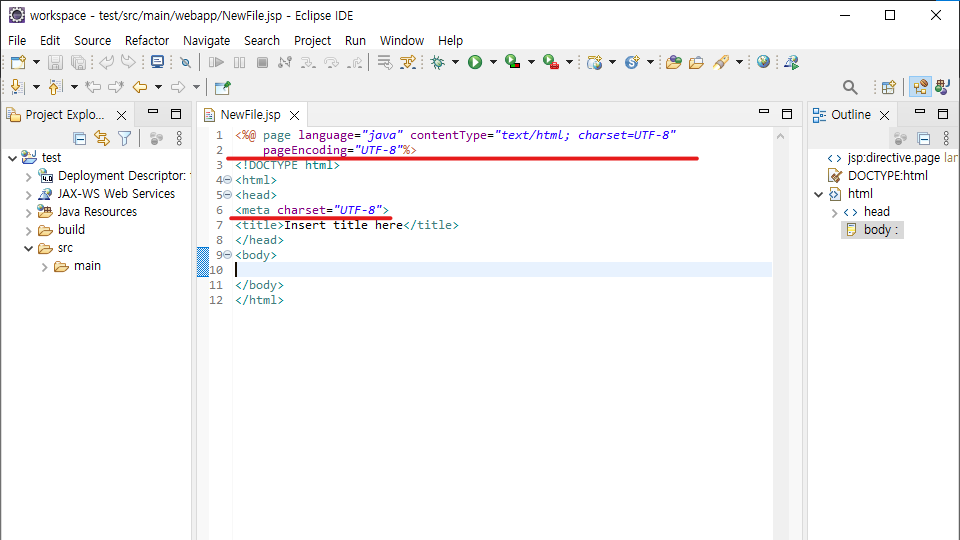
Task: Click Next Annotation arrow icon
Action: 18,88
